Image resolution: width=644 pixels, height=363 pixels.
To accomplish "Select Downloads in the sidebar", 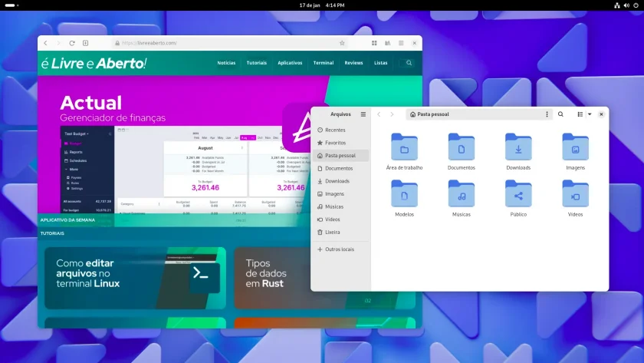I will tap(341, 181).
